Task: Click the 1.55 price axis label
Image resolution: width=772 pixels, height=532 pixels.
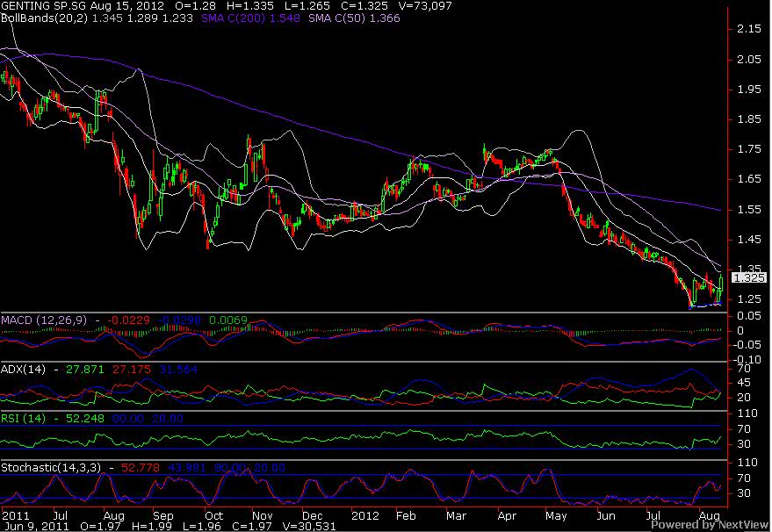Action: coord(749,210)
